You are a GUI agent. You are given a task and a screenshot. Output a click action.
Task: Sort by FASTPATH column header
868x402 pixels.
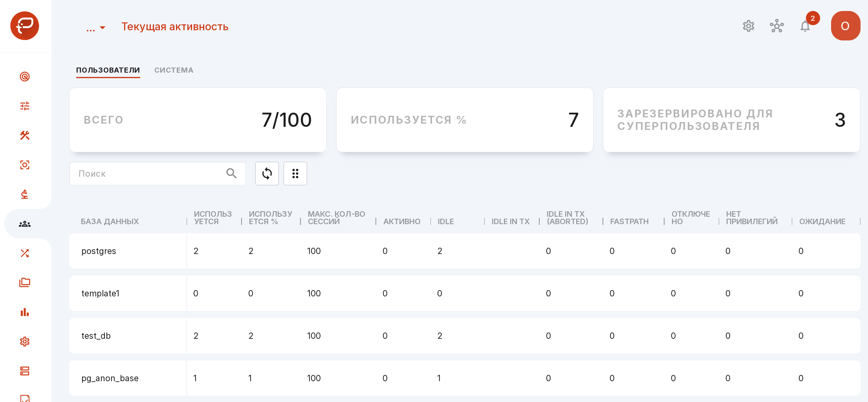(x=629, y=221)
